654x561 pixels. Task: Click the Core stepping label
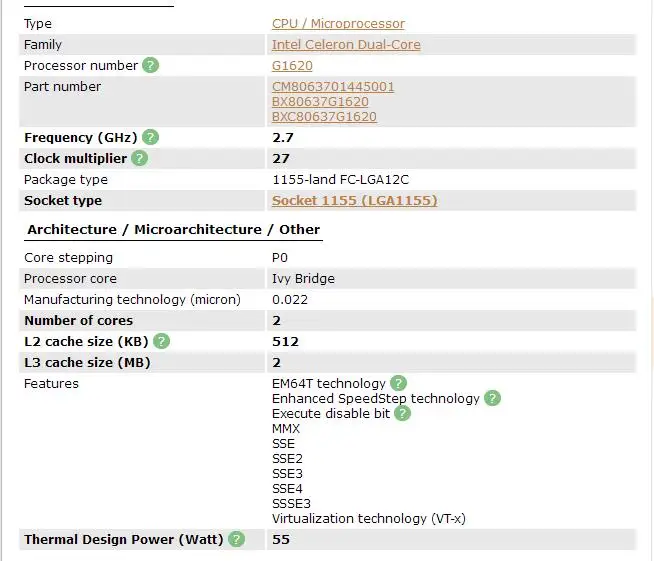(x=68, y=258)
